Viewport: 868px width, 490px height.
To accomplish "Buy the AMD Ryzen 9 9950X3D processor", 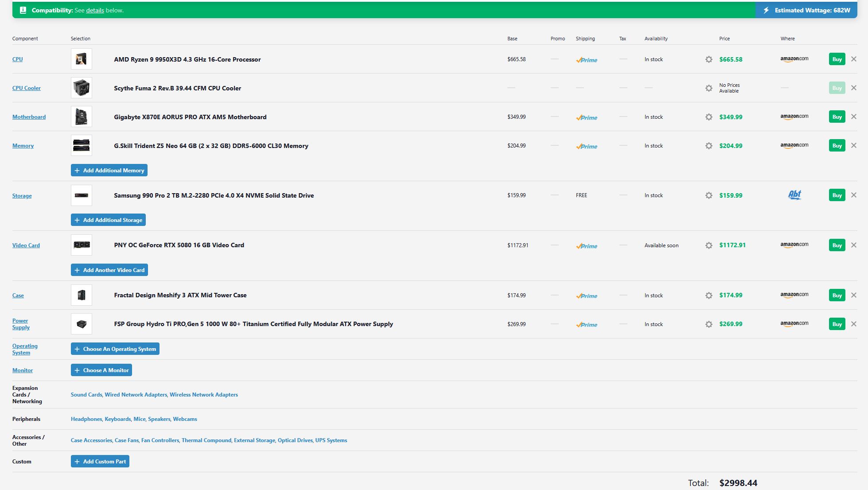I will pos(837,59).
